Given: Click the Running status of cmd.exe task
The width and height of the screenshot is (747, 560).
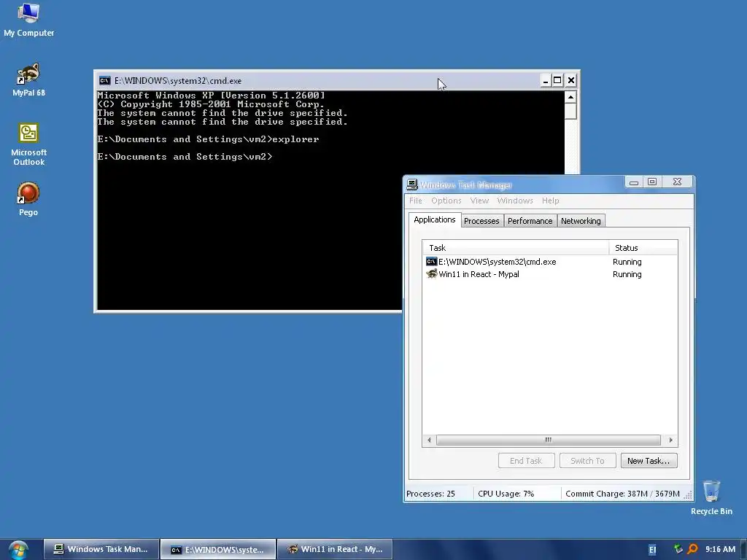Looking at the screenshot, I should (x=627, y=262).
